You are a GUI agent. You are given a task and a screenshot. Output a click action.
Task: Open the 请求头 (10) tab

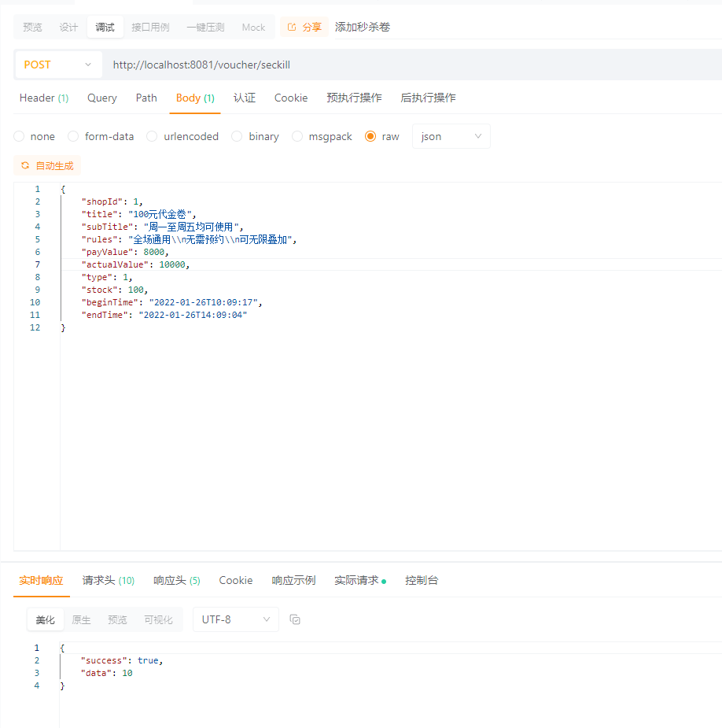coord(108,580)
